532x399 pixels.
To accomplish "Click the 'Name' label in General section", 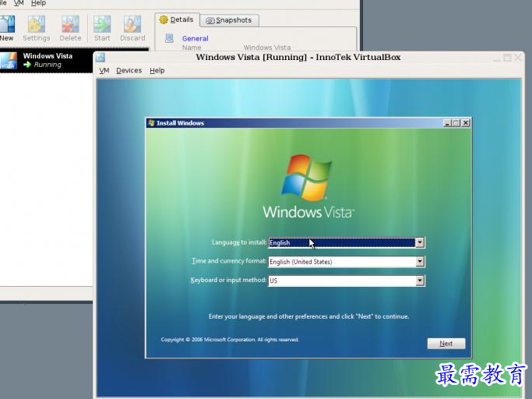I will tap(192, 48).
